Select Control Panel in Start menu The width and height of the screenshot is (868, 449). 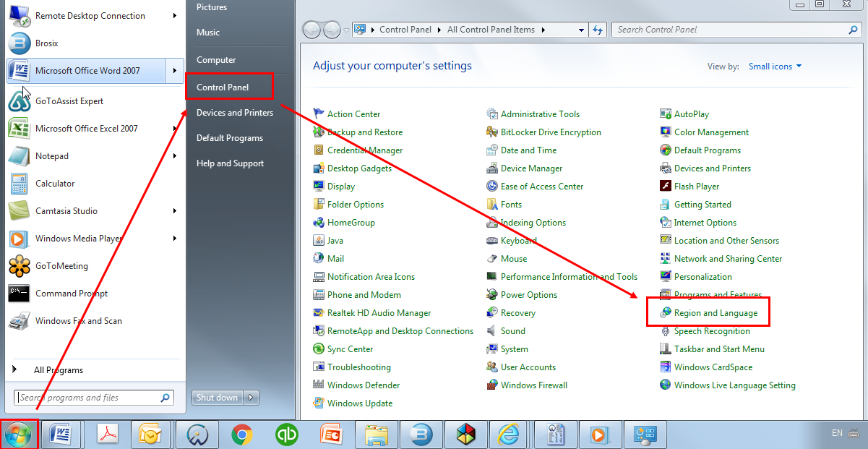pos(223,87)
